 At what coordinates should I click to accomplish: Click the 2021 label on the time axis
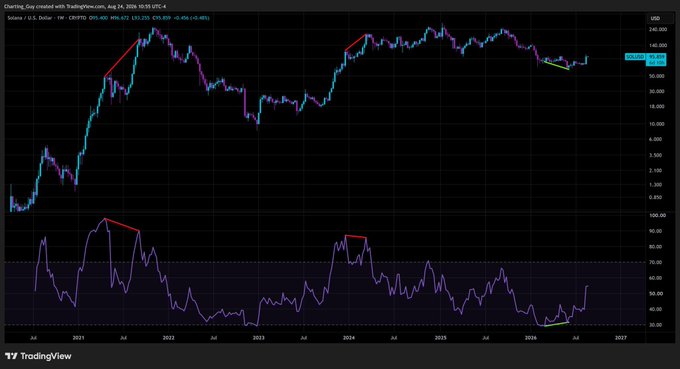[x=78, y=337]
